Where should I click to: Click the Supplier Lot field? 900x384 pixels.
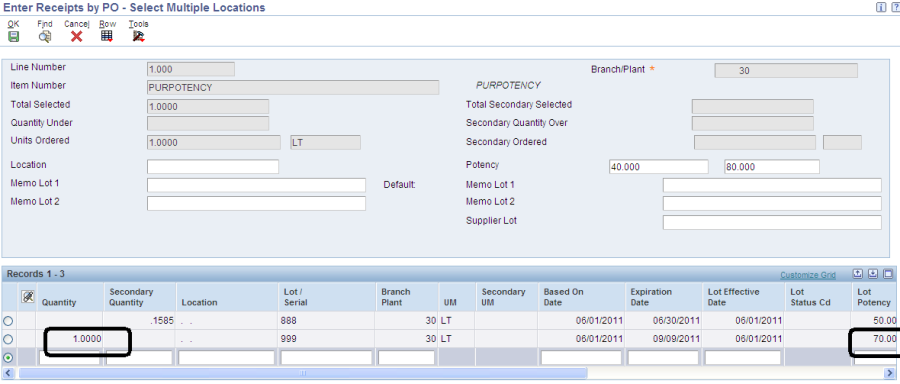click(x=772, y=222)
